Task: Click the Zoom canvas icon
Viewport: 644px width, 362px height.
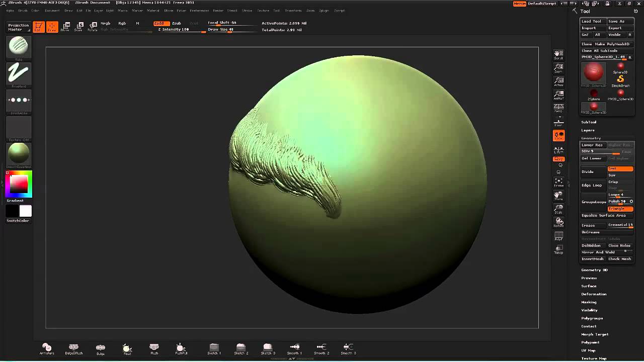Action: [x=558, y=68]
